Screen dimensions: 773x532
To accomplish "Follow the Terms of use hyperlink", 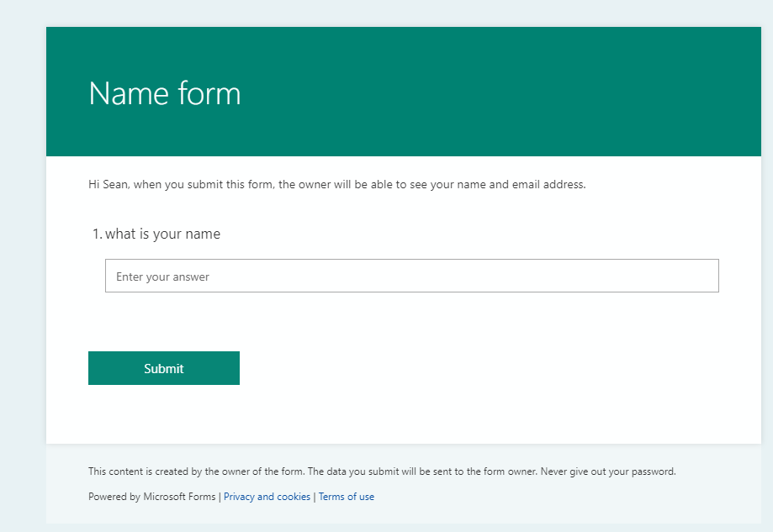I will (x=346, y=496).
